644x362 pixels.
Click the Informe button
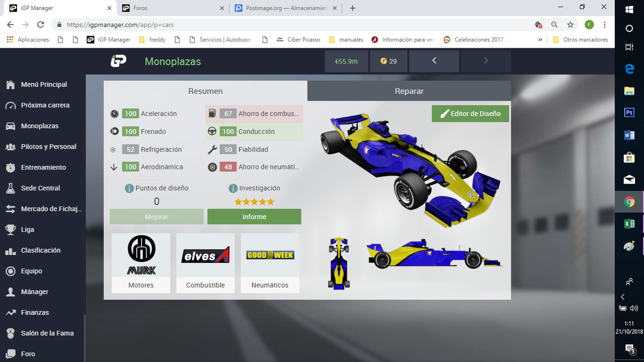coord(254,217)
